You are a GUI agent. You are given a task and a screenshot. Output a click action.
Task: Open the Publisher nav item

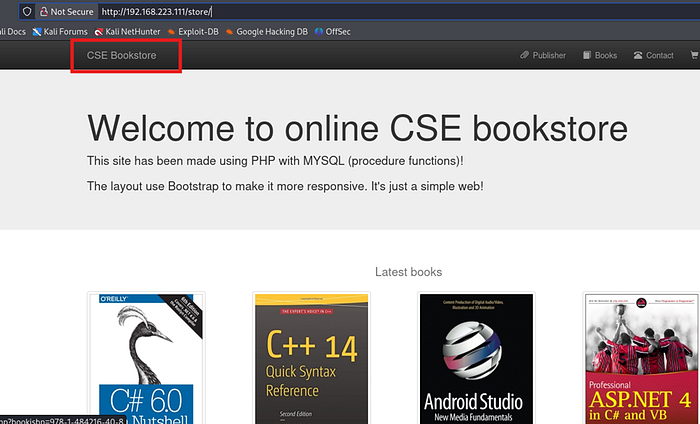[543, 55]
